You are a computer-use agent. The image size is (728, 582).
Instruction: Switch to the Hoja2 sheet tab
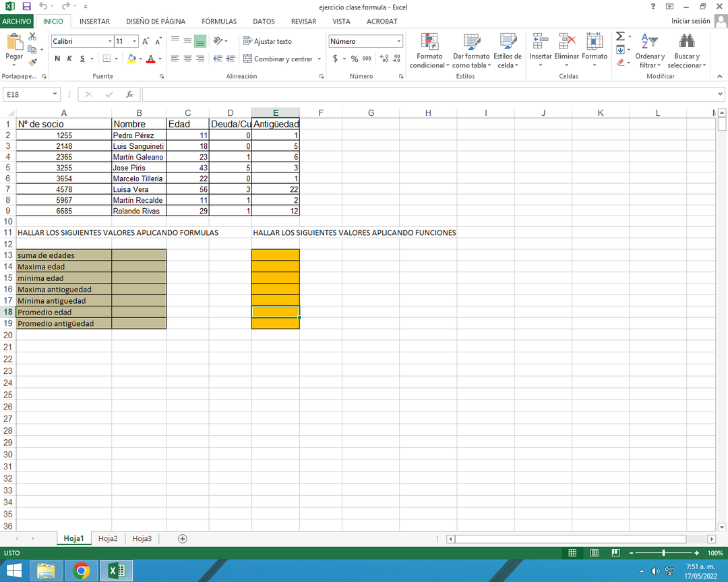click(108, 538)
